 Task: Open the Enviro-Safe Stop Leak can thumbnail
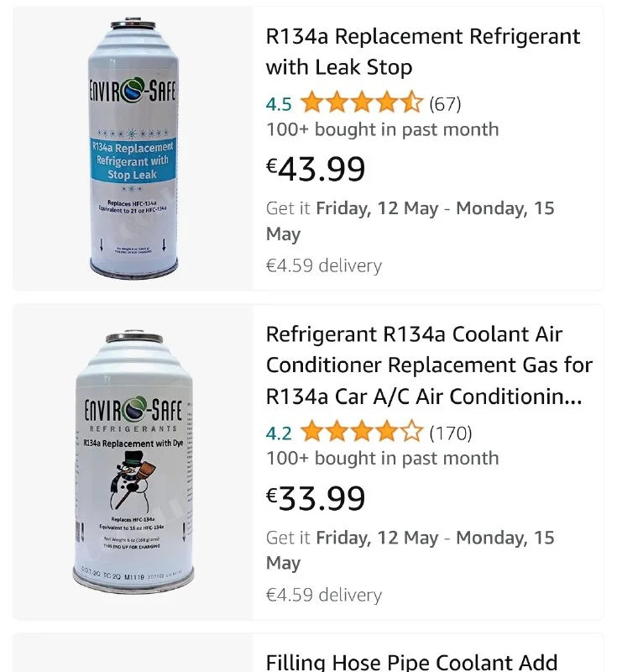point(134,148)
